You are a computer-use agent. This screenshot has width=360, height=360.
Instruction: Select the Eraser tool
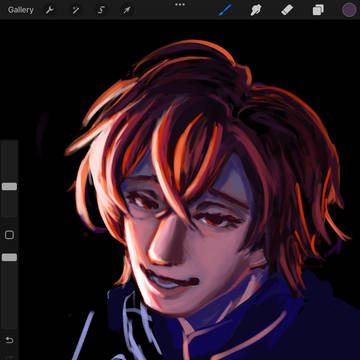click(287, 10)
